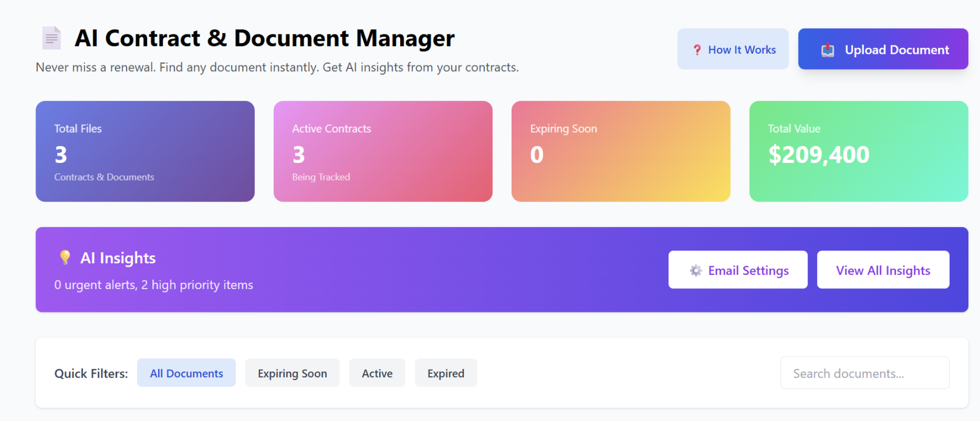Select the Active Contracts stat card

click(x=383, y=151)
